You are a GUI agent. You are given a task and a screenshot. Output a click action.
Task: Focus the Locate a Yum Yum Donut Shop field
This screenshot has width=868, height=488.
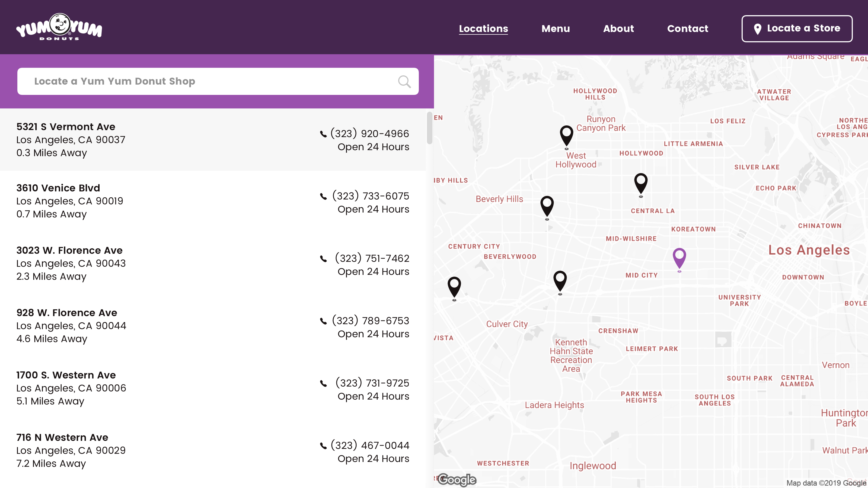pyautogui.click(x=218, y=82)
